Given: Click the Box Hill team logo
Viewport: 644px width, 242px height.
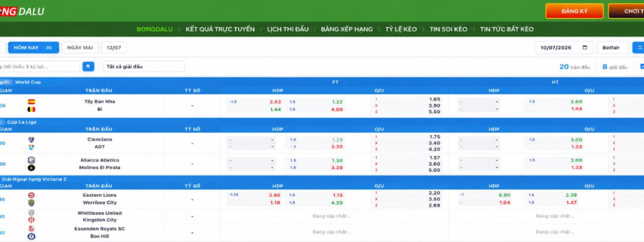Looking at the screenshot, I should coord(31,236).
